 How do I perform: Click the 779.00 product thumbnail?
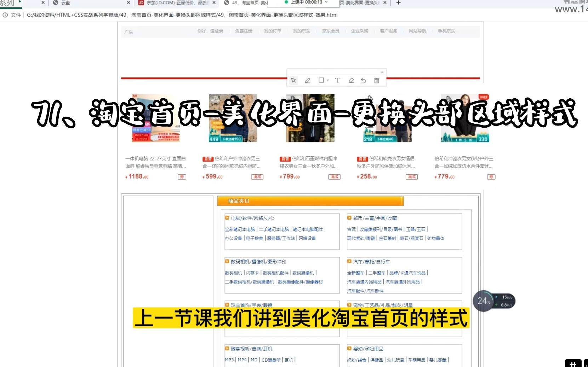point(465,118)
